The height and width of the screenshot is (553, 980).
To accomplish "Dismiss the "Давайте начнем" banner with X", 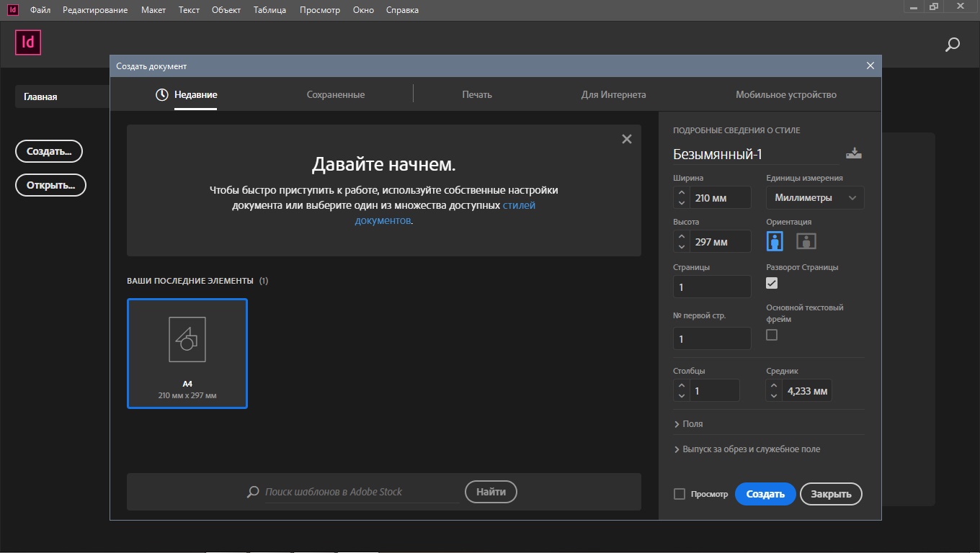I will [x=626, y=139].
